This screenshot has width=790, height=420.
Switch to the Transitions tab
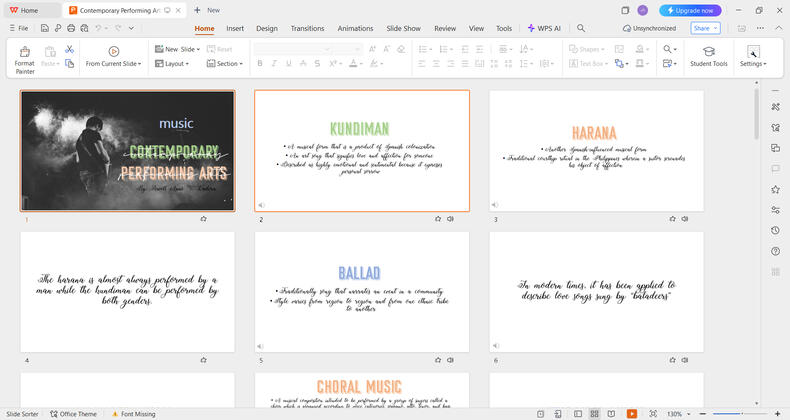click(307, 28)
